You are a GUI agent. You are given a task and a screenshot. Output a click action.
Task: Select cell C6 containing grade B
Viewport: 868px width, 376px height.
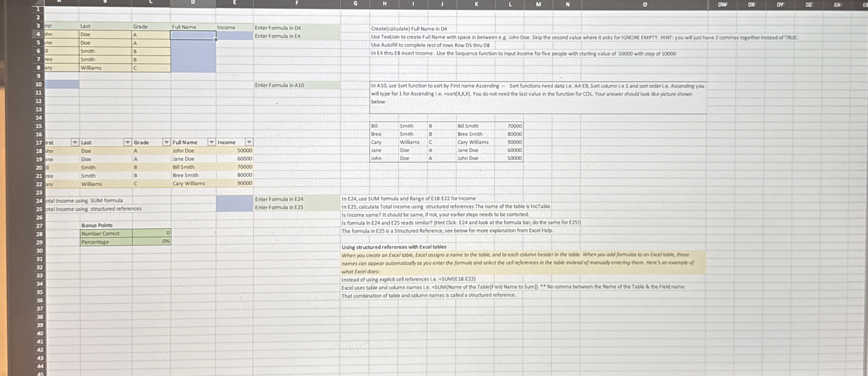coord(151,51)
